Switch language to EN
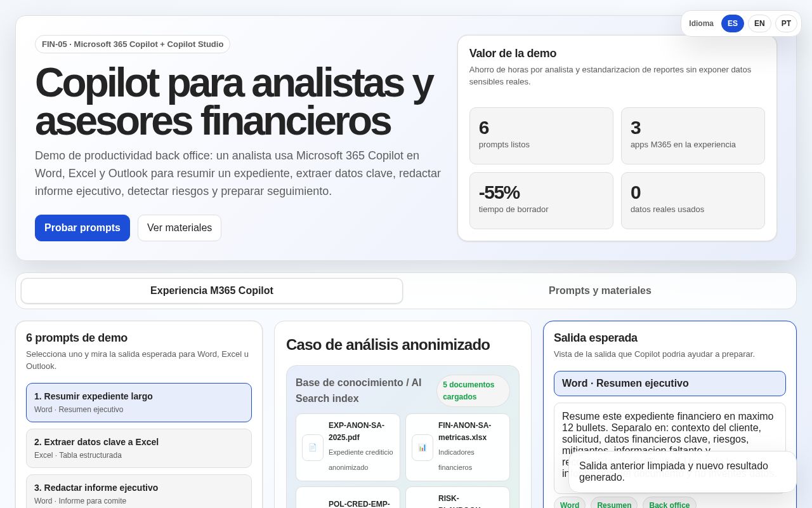 coord(759,23)
